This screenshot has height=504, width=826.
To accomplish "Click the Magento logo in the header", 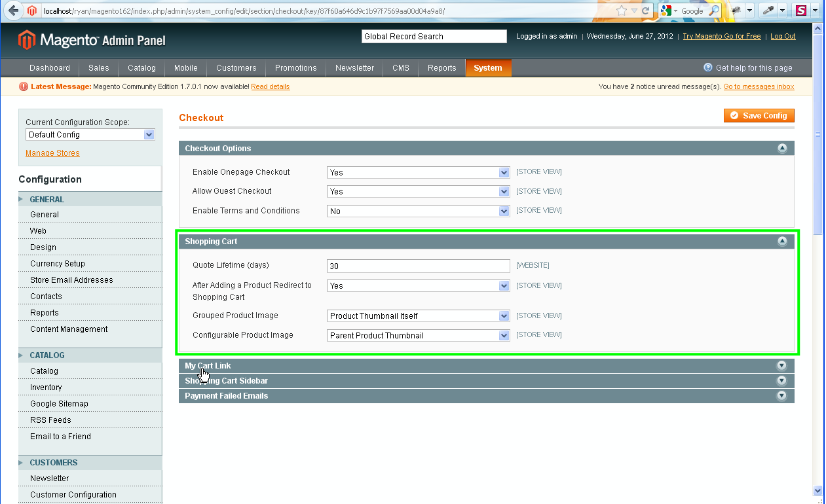I will [92, 40].
